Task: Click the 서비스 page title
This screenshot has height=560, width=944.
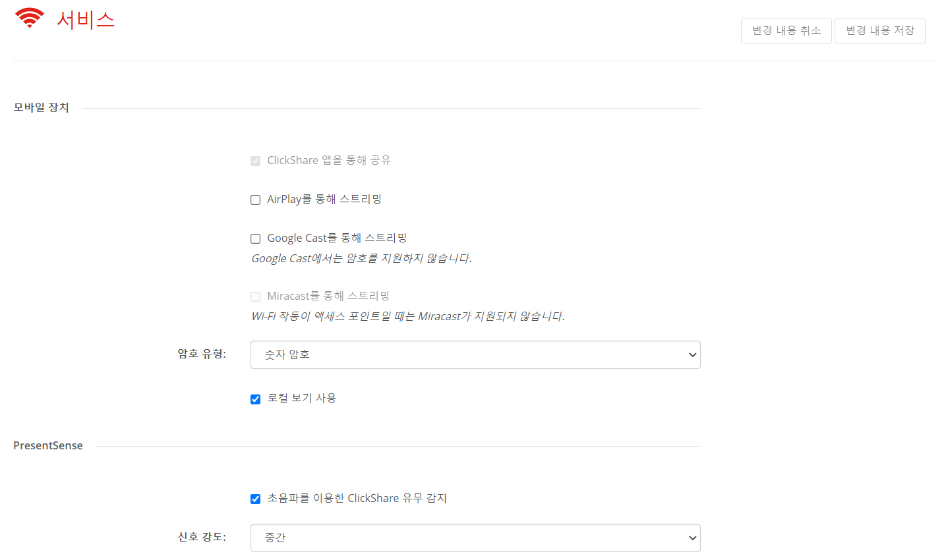Action: click(x=86, y=19)
